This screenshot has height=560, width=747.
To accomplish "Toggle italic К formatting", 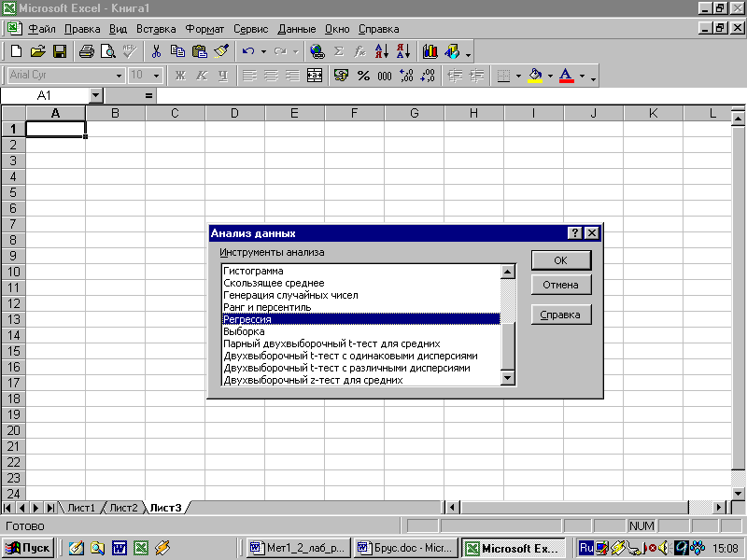I will [202, 76].
